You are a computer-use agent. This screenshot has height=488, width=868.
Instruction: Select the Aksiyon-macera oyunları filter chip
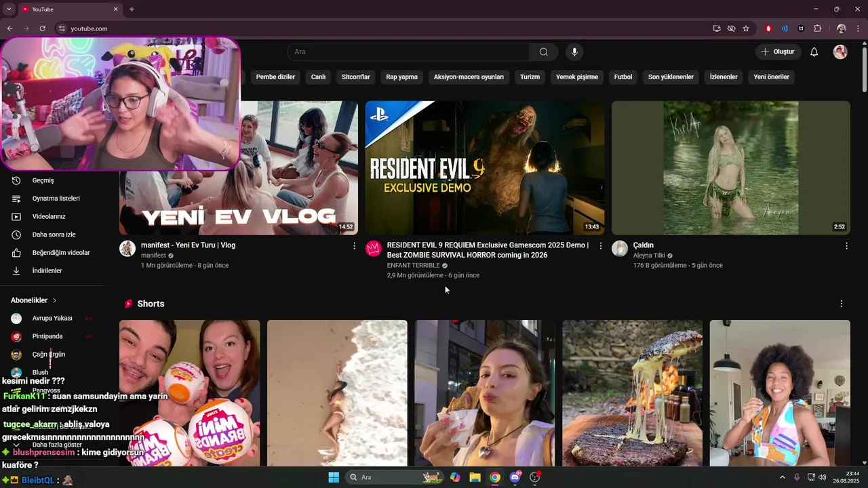tap(469, 77)
